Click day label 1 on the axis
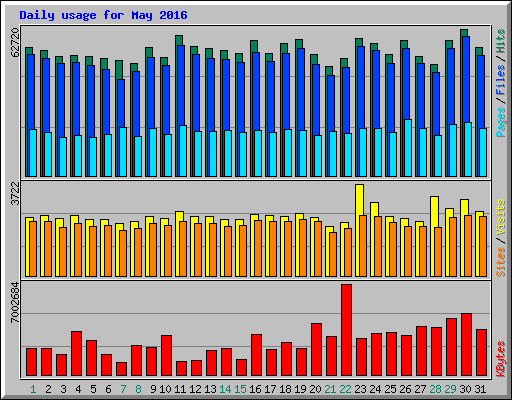512x400 pixels. 33,389
